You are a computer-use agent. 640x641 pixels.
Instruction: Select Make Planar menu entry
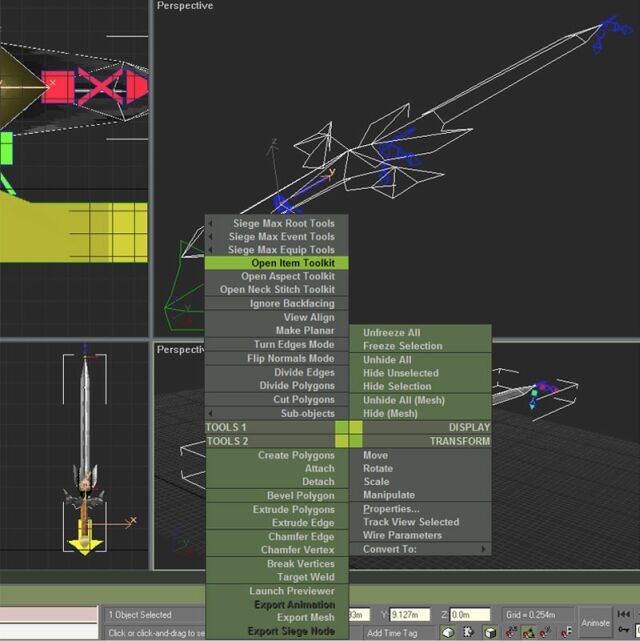click(277, 330)
